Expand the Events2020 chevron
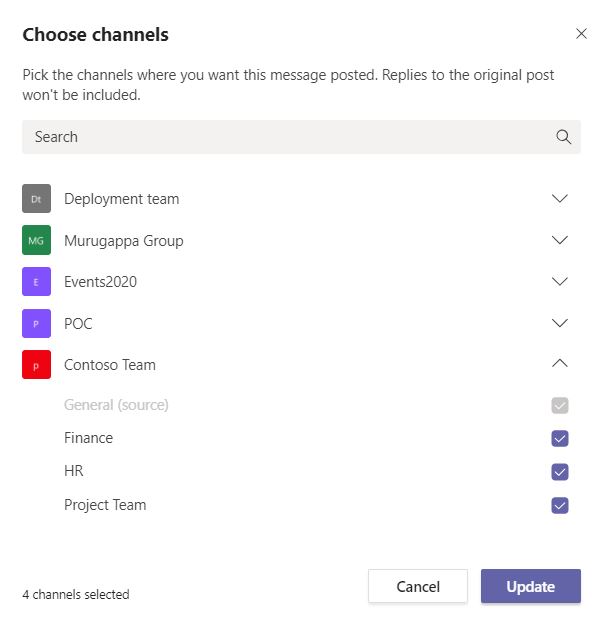The height and width of the screenshot is (621, 604). coord(560,282)
